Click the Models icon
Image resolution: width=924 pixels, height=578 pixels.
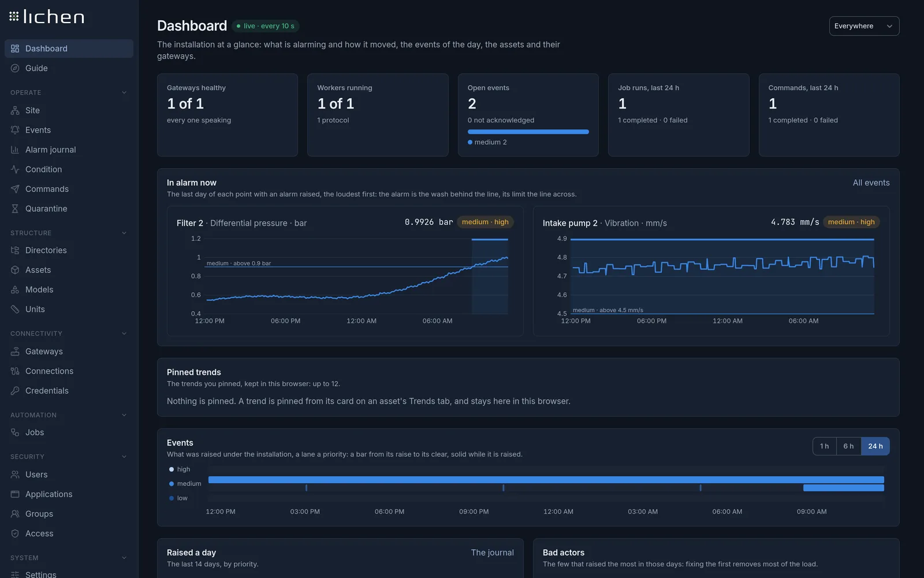tap(15, 290)
